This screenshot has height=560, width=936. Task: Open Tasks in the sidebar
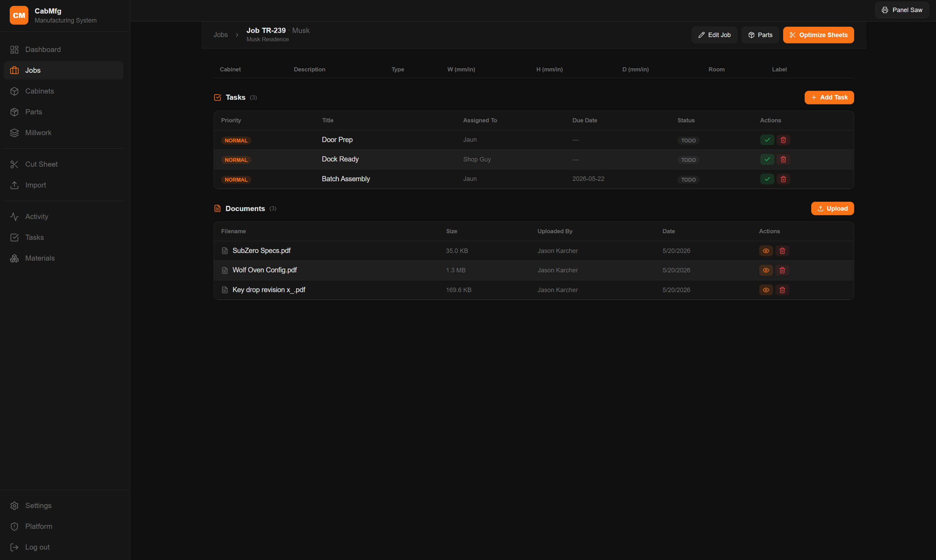point(63,237)
